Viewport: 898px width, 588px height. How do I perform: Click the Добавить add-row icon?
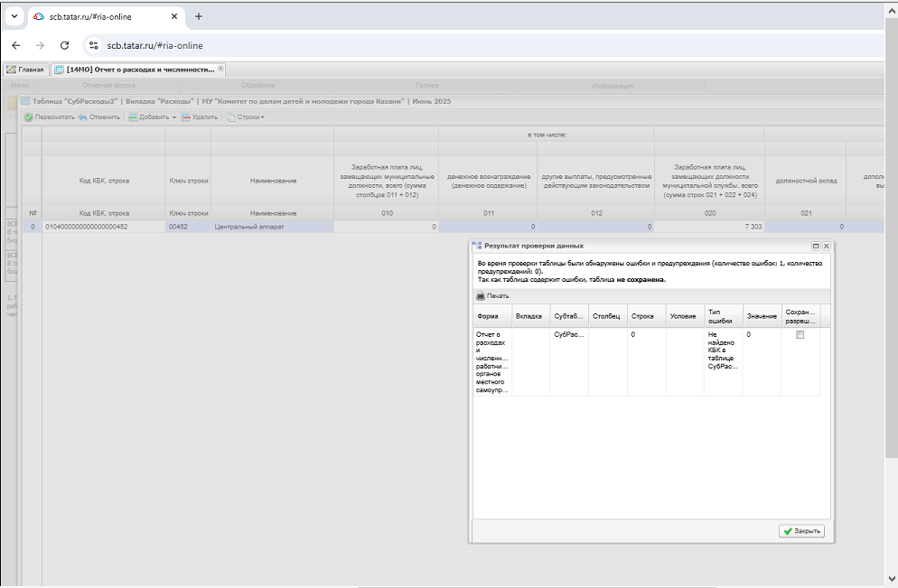[133, 117]
